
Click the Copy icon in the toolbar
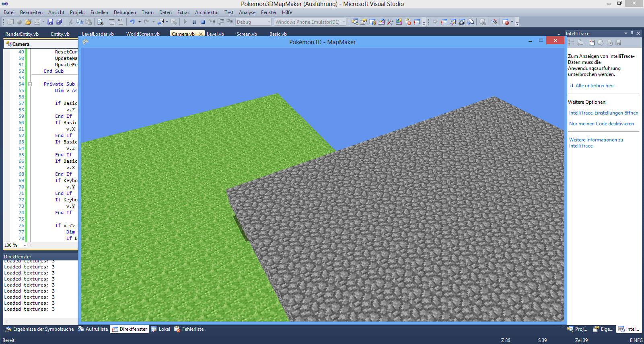[79, 22]
